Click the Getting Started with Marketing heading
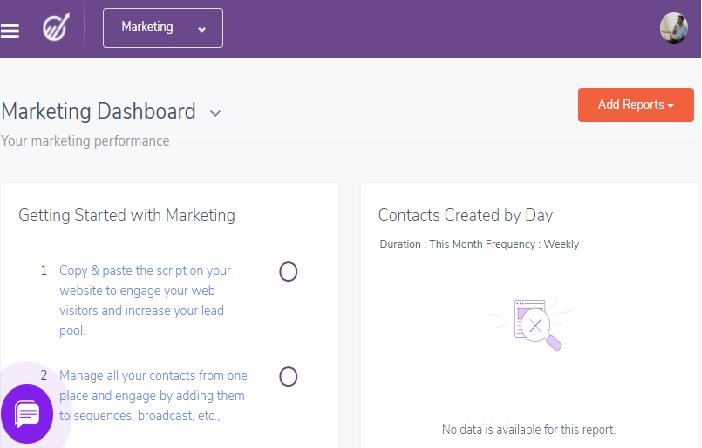Viewport: 702px width, 448px height. pos(127,215)
